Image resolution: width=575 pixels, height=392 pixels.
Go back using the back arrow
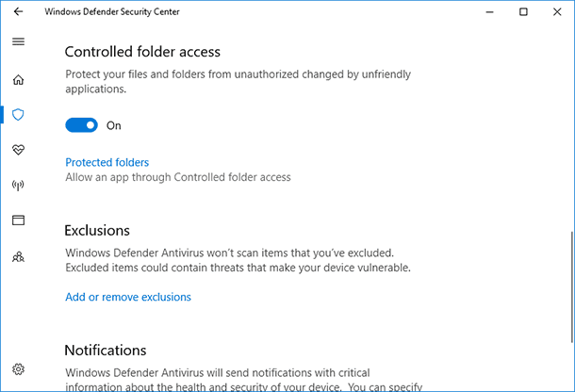coord(18,11)
